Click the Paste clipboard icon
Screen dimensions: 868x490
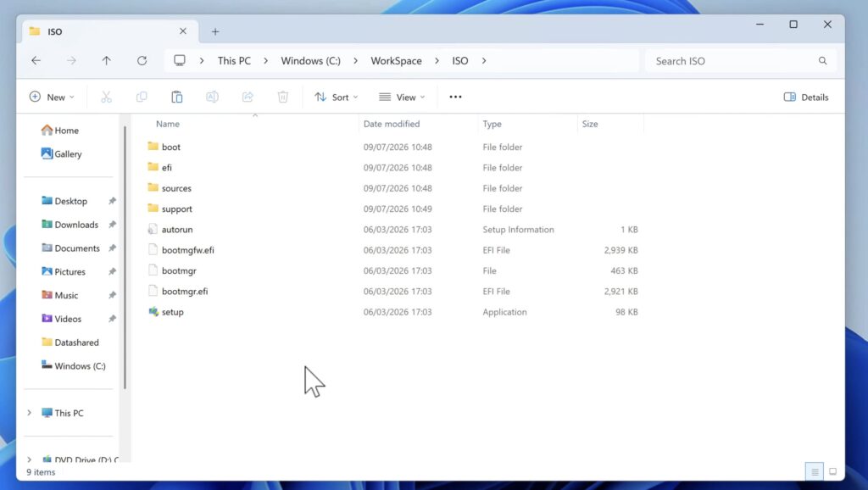click(176, 97)
